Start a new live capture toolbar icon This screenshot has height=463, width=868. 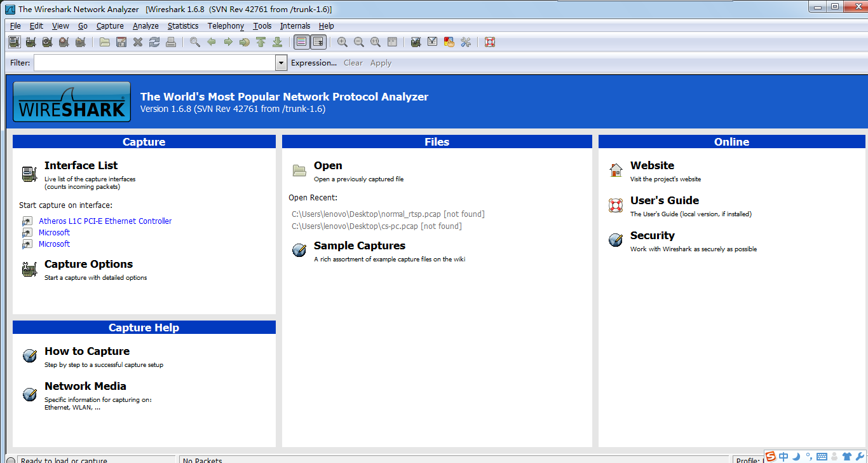(47, 42)
